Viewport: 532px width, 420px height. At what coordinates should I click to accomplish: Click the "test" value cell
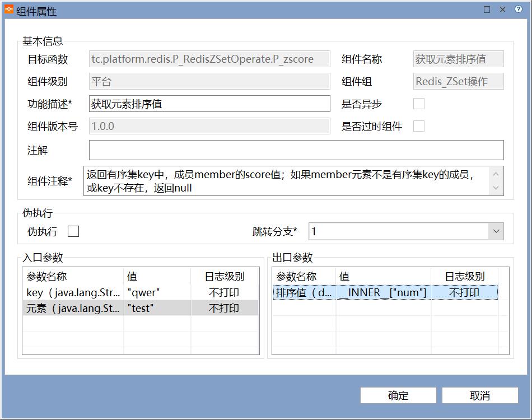[x=157, y=308]
